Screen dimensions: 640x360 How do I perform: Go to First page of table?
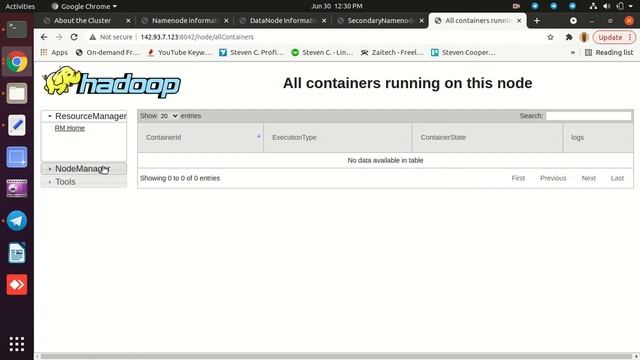coord(518,178)
